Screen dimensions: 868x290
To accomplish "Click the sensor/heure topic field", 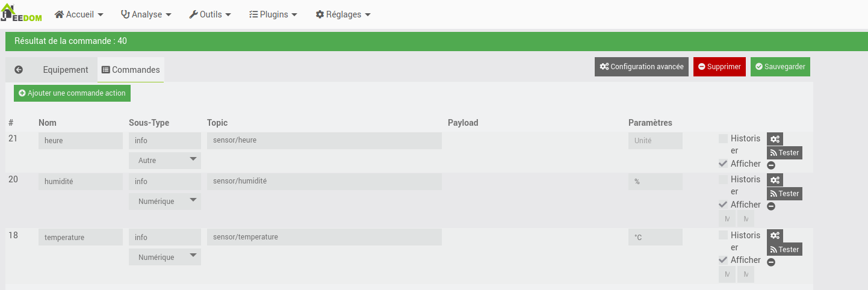I will point(324,140).
